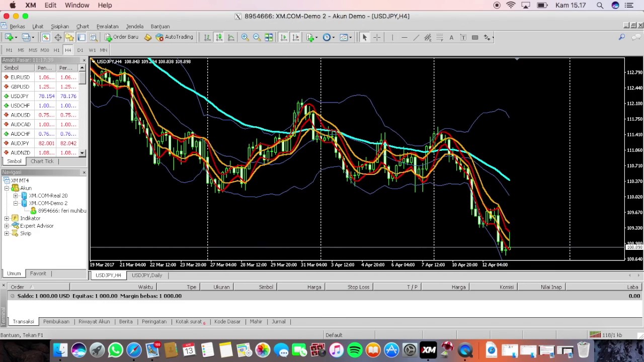This screenshot has height=362, width=644.
Task: Open the Berkas menu
Action: tap(17, 27)
